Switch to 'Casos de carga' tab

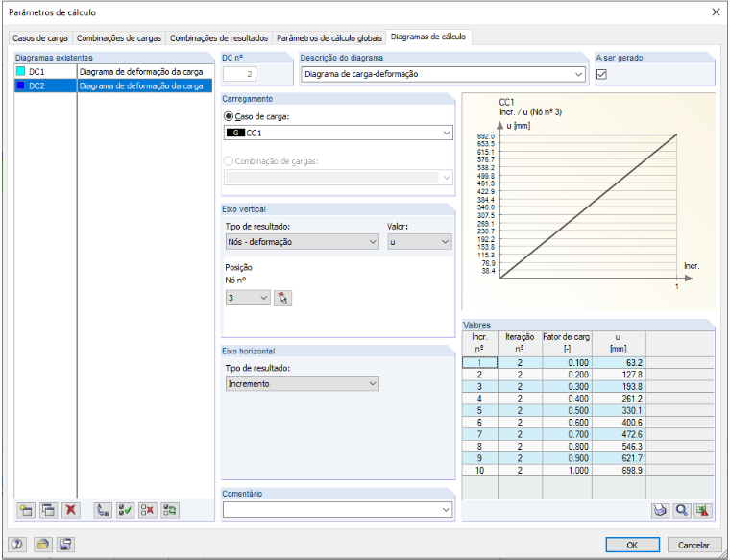[40, 38]
